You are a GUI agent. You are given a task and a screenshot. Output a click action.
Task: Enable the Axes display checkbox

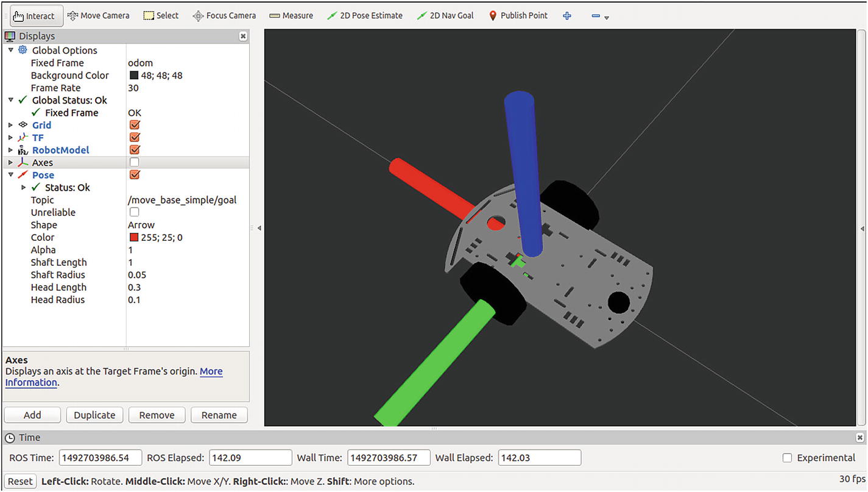click(135, 162)
